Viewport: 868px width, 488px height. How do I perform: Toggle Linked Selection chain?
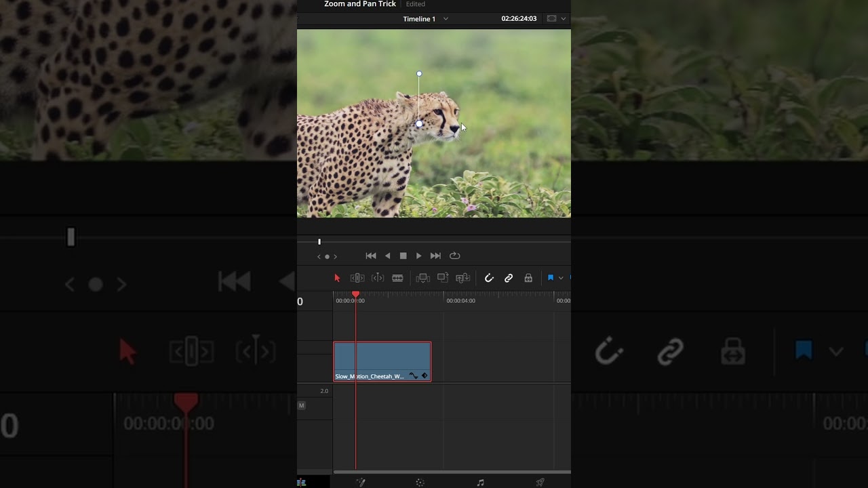pos(509,278)
